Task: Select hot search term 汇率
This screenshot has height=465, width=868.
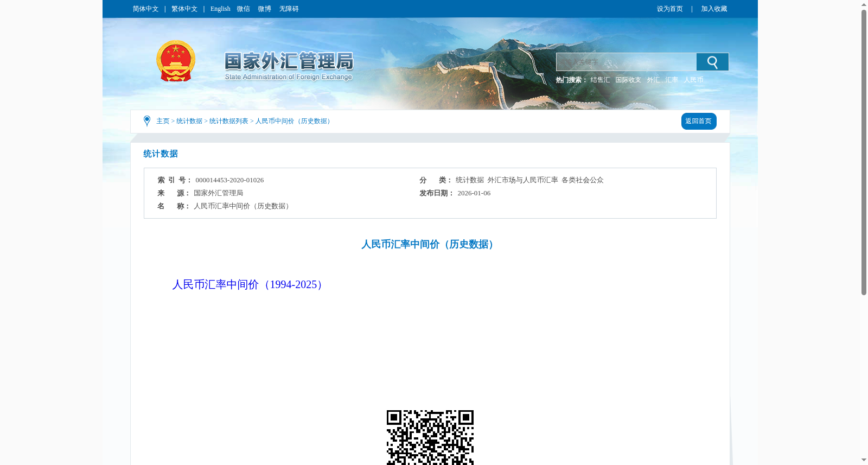Action: point(672,80)
